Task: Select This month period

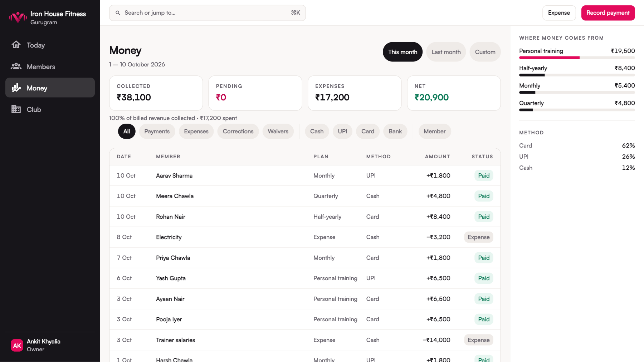Action: tap(402, 52)
